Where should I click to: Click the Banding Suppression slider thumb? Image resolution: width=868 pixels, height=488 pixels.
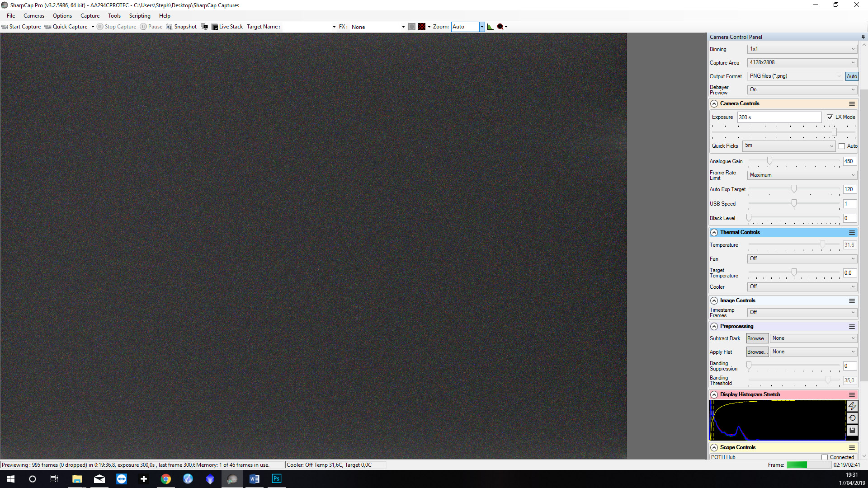(x=749, y=366)
